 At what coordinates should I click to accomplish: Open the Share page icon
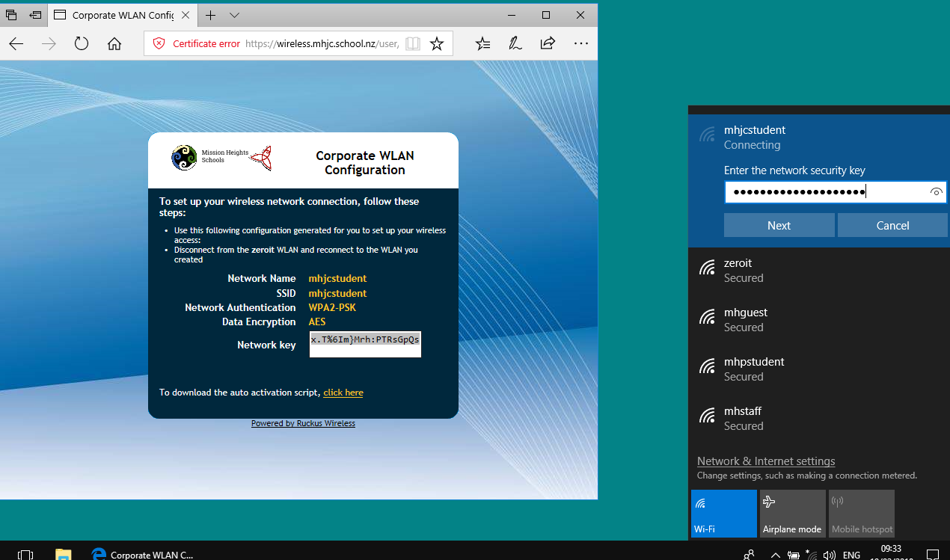[548, 44]
